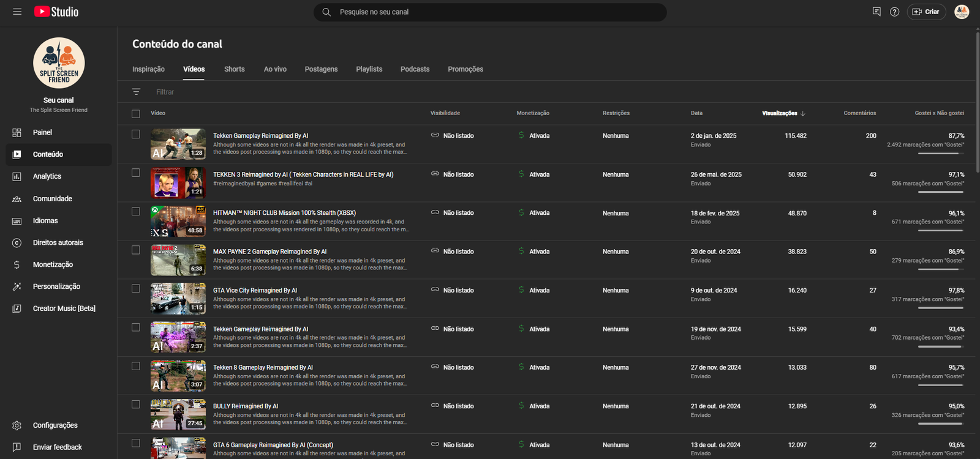The image size is (980, 459).
Task: Open visibility dropdown for TEKKEN 3 video
Action: coord(453,174)
